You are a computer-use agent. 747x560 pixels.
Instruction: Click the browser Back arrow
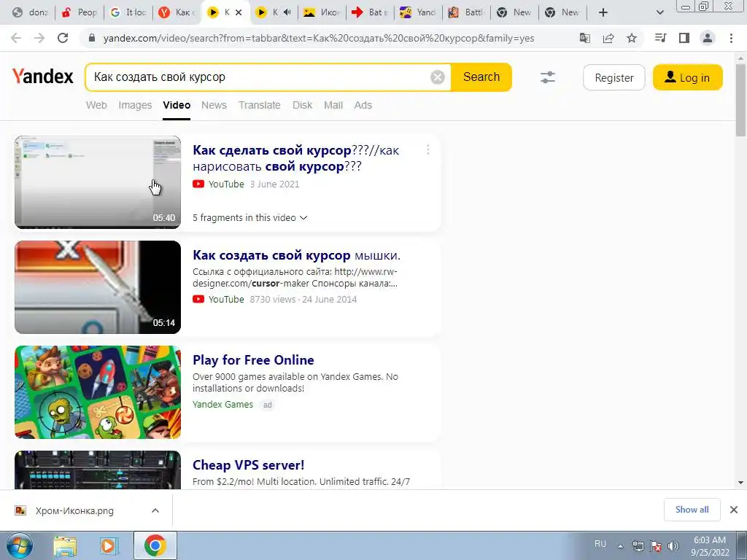click(16, 38)
